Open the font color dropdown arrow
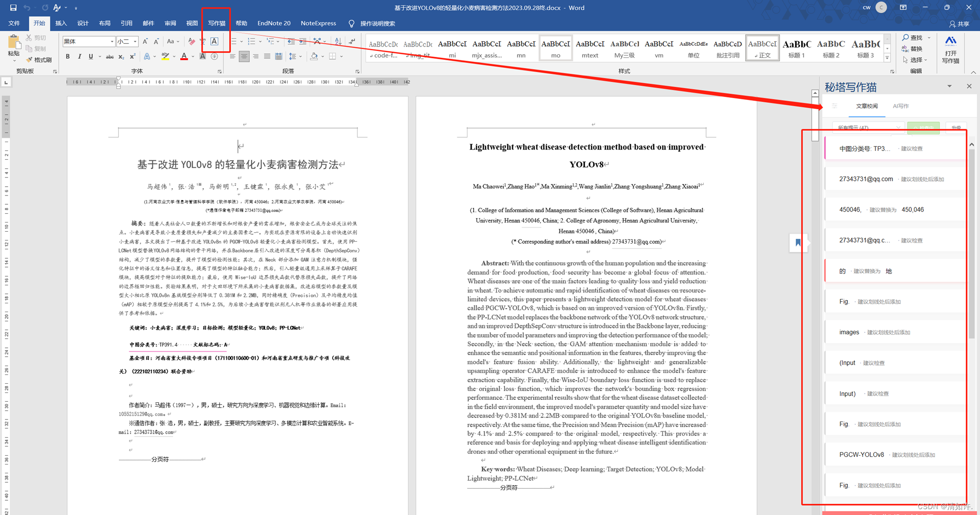 [193, 56]
